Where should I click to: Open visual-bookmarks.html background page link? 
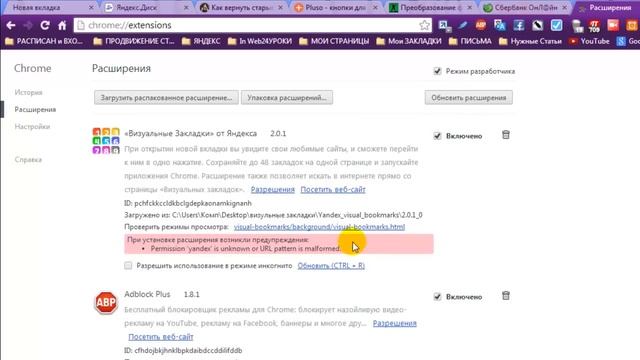[319, 227]
